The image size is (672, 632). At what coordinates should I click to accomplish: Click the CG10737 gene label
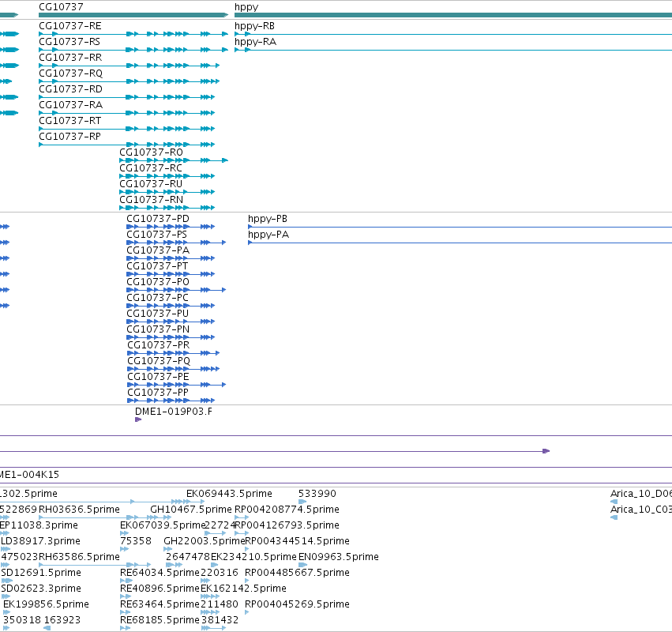61,7
